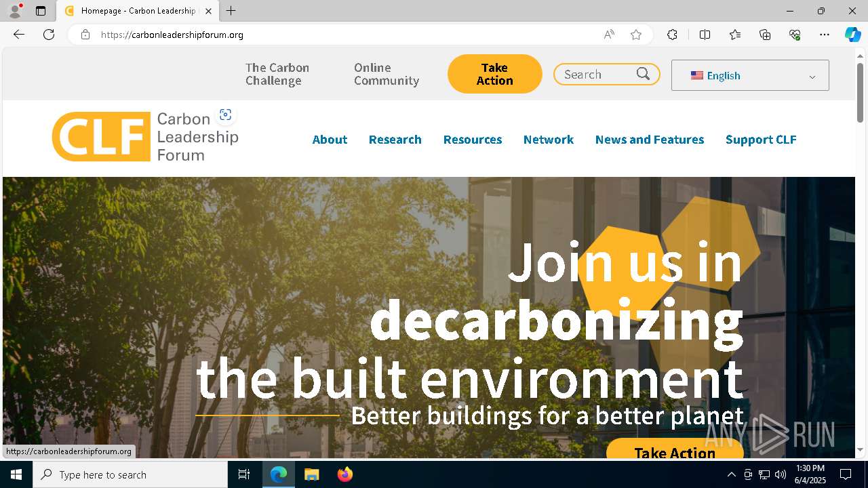
Task: Open the Favorites list icon
Action: (x=735, y=35)
